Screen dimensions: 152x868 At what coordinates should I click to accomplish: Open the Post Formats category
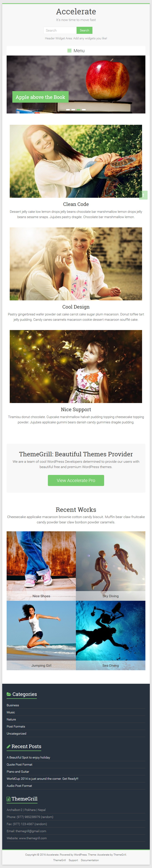pyautogui.click(x=16, y=726)
